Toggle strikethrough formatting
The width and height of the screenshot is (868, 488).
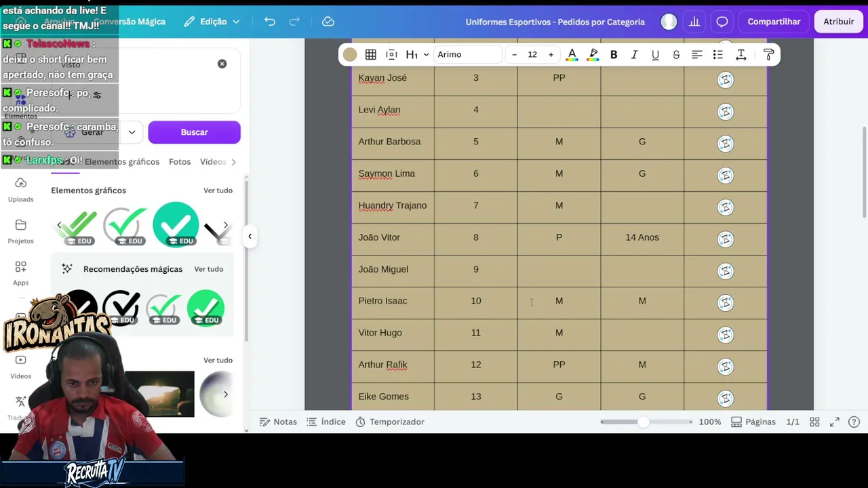[676, 54]
